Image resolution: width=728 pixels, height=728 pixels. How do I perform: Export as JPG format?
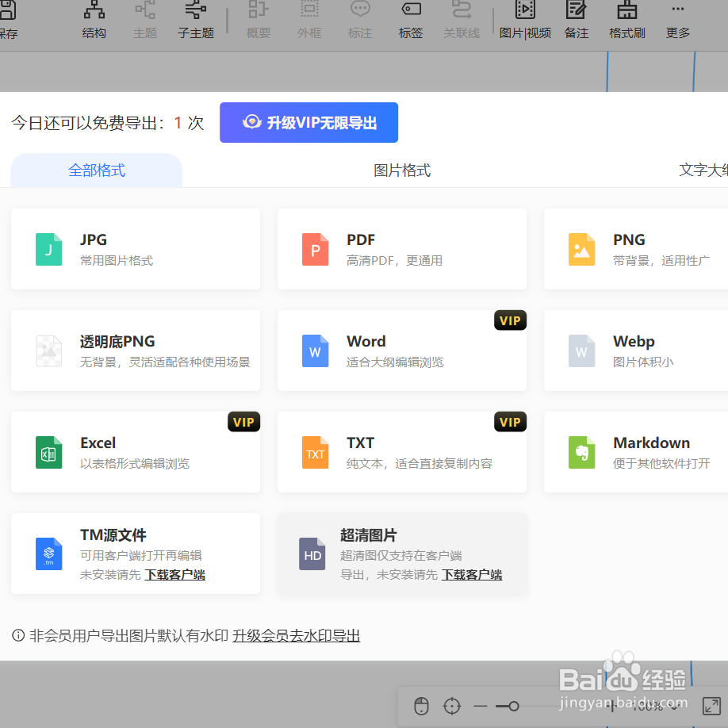click(x=136, y=249)
